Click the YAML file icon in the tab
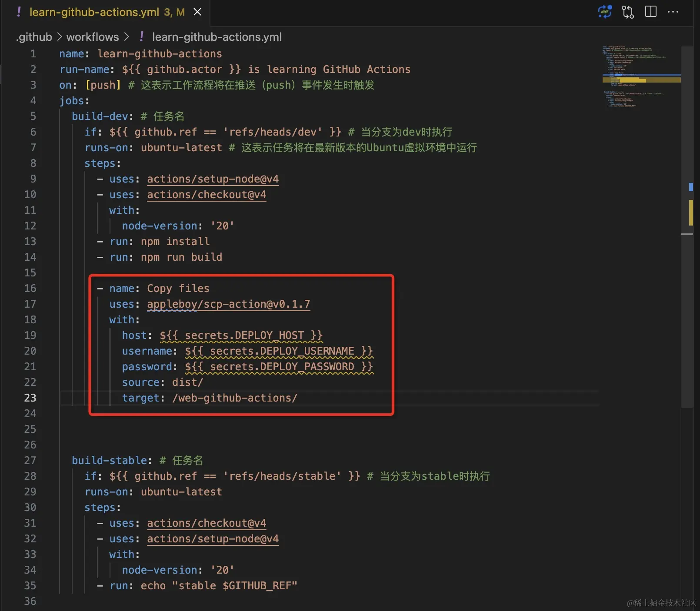 19,12
